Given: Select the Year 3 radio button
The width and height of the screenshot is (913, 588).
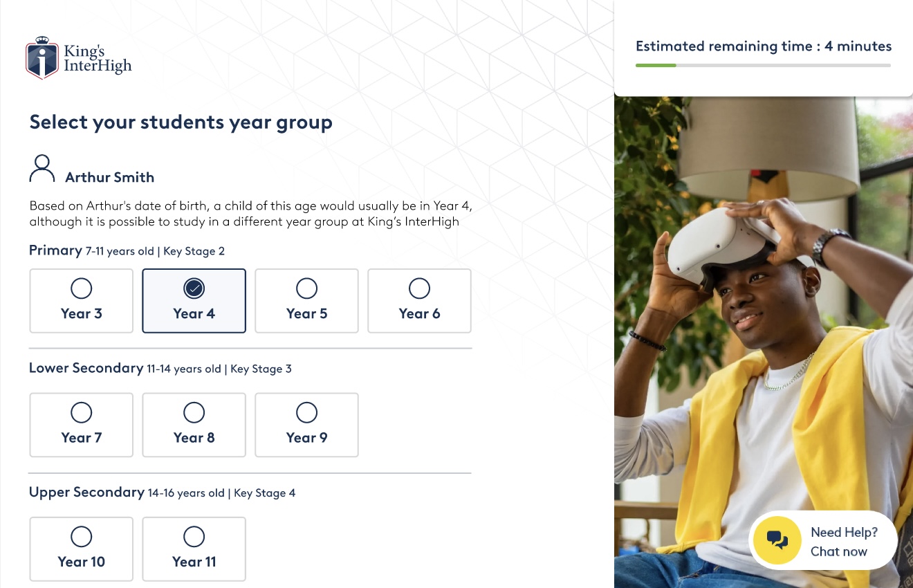Looking at the screenshot, I should pos(82,288).
